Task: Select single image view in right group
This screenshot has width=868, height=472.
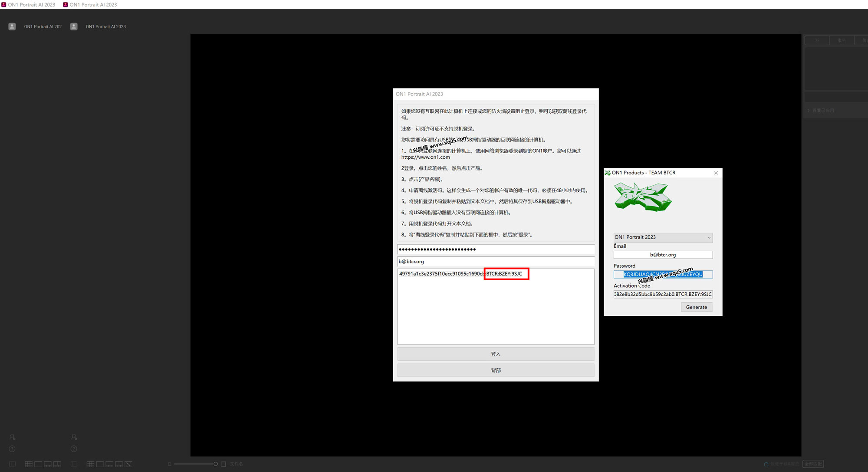Action: click(x=100, y=464)
